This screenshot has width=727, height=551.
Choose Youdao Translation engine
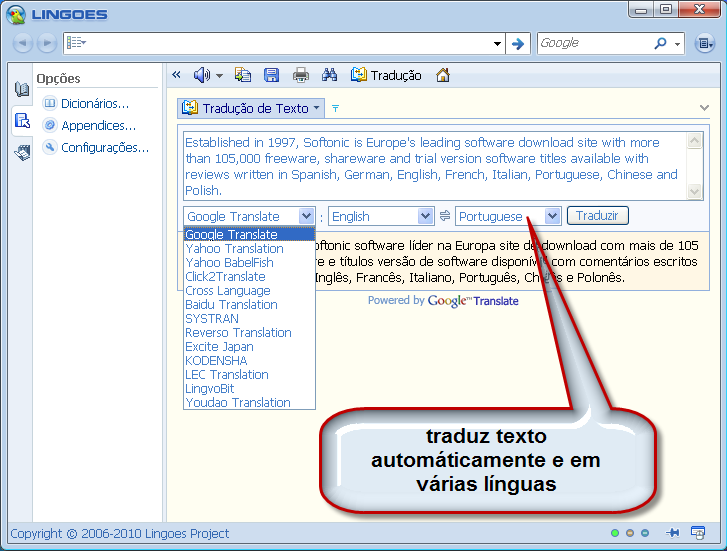click(249, 402)
